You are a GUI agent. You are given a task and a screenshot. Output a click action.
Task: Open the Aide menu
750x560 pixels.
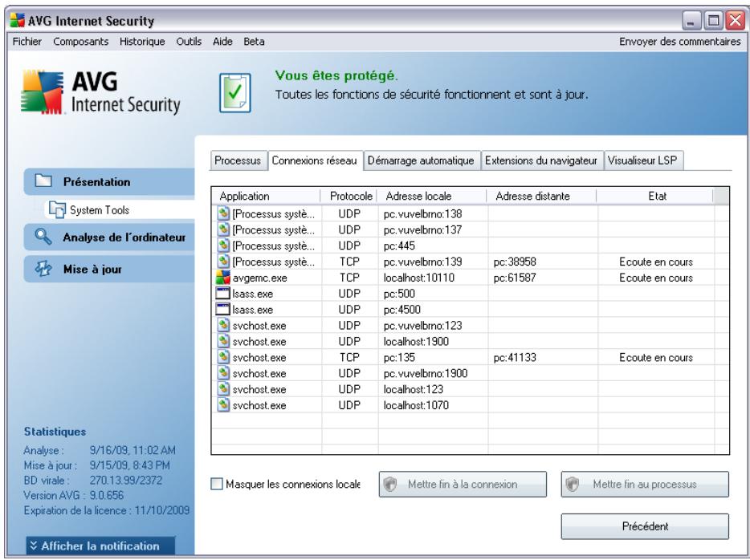tap(222, 42)
